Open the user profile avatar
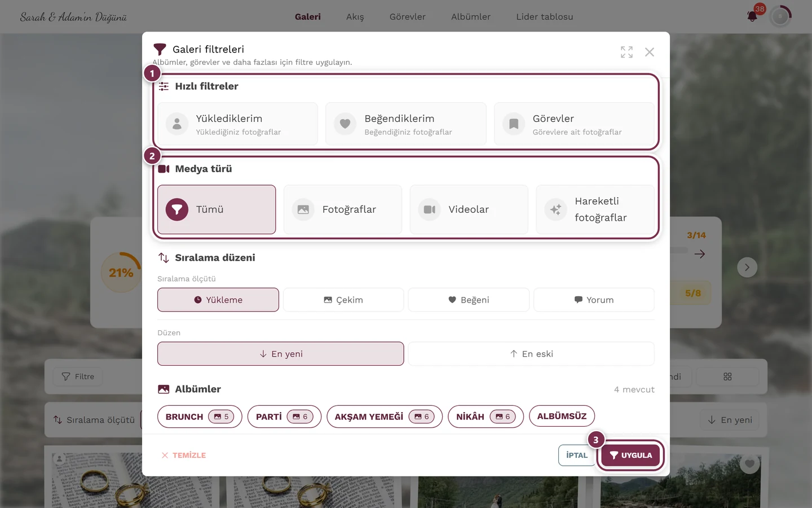The image size is (812, 508). click(780, 16)
